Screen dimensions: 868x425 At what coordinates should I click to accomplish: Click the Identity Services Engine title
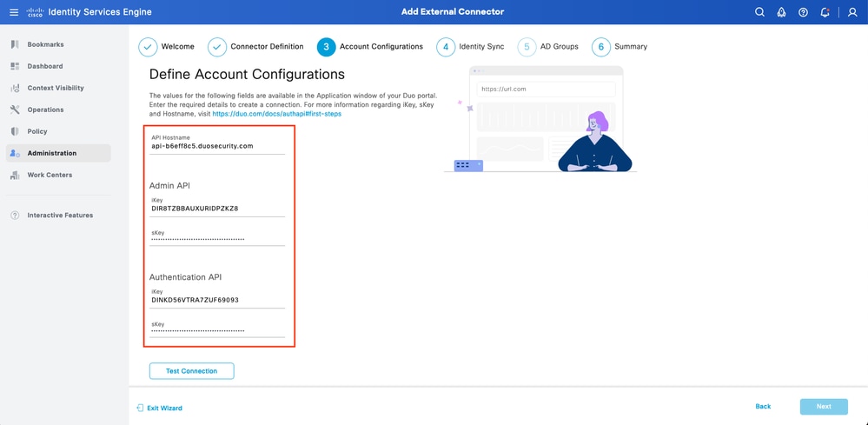coord(100,12)
